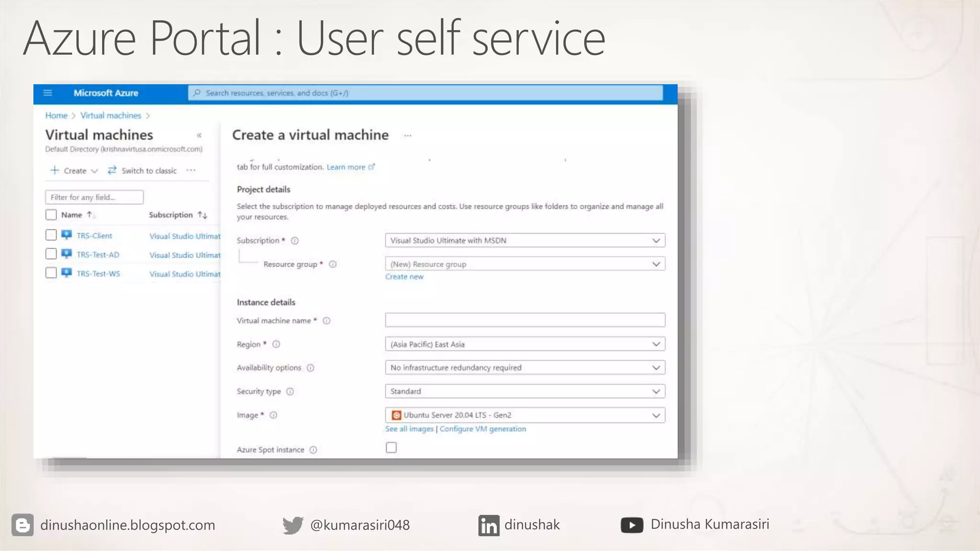980x551 pixels.
Task: Click TRS-Test-WS subscription Visual Studio Ultimate
Action: pos(185,274)
